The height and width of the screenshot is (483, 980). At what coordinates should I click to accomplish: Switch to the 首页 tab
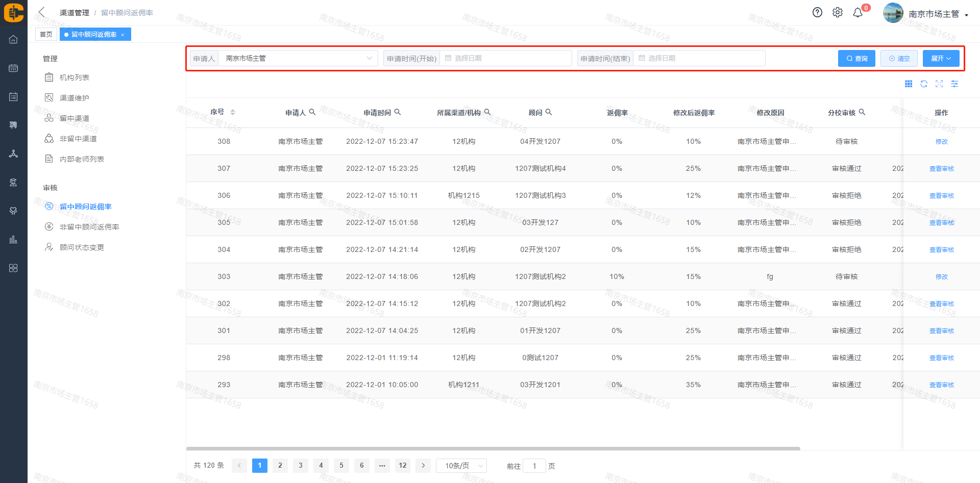point(46,35)
